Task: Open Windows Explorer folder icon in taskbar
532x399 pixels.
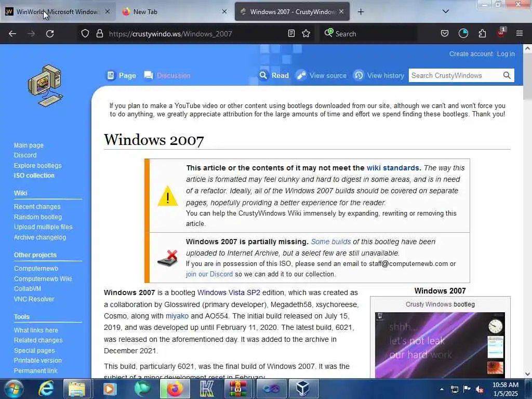Action: (x=77, y=389)
